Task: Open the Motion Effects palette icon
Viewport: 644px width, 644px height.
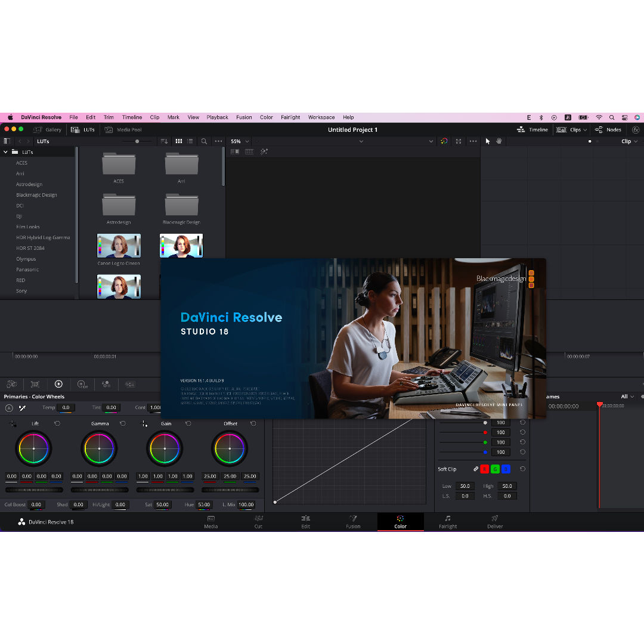Action: [x=130, y=384]
